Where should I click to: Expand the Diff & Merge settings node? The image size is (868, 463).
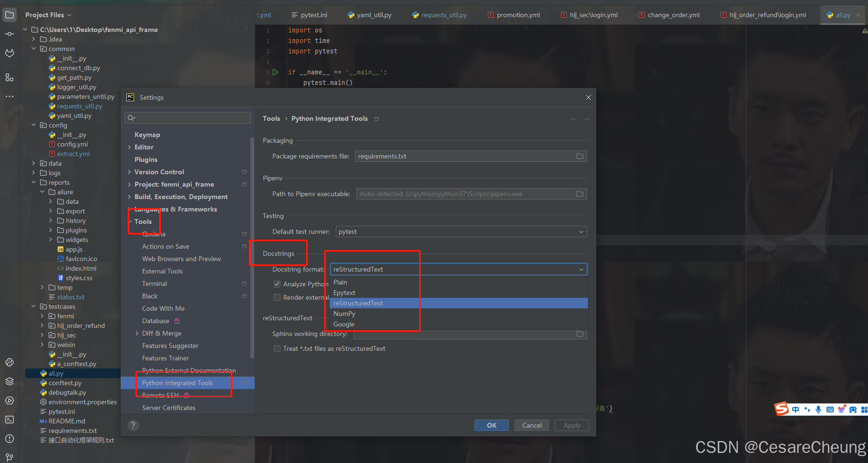(x=137, y=333)
